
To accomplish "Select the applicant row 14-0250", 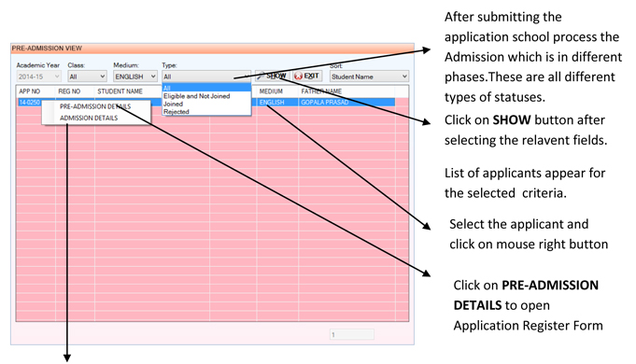I will pyautogui.click(x=205, y=102).
